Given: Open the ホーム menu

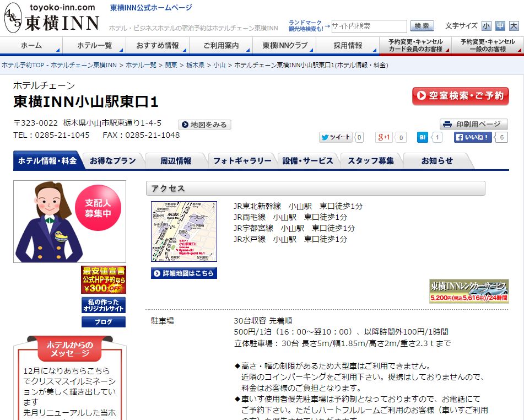Looking at the screenshot, I should click(31, 46).
